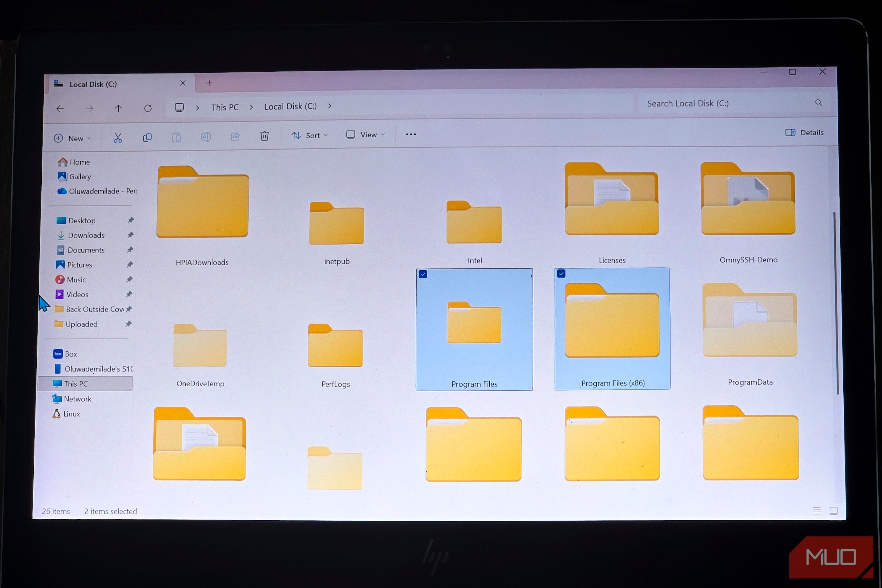Open the View dropdown menu
The height and width of the screenshot is (588, 882).
pos(365,135)
